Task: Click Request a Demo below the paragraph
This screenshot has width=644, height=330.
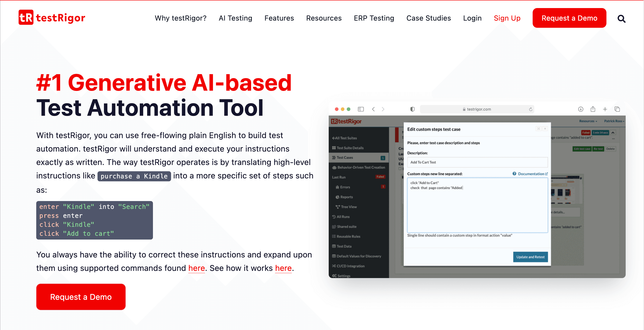Action: tap(81, 297)
